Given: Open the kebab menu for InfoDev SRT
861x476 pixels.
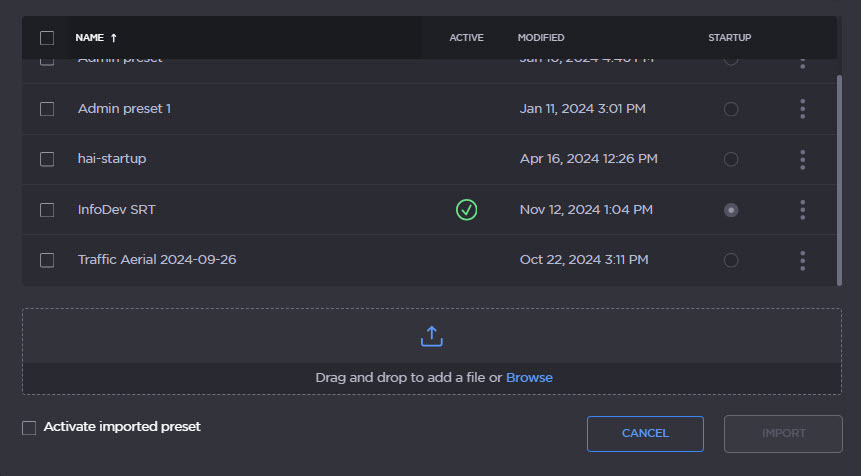Looking at the screenshot, I should (x=802, y=210).
